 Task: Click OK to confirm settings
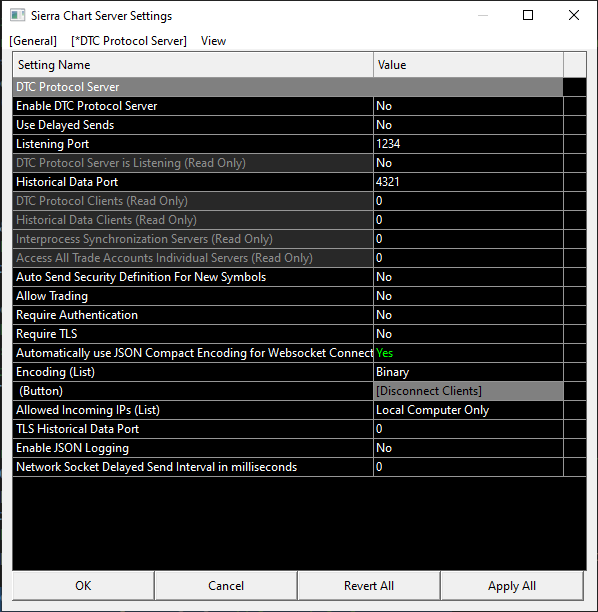[83, 585]
